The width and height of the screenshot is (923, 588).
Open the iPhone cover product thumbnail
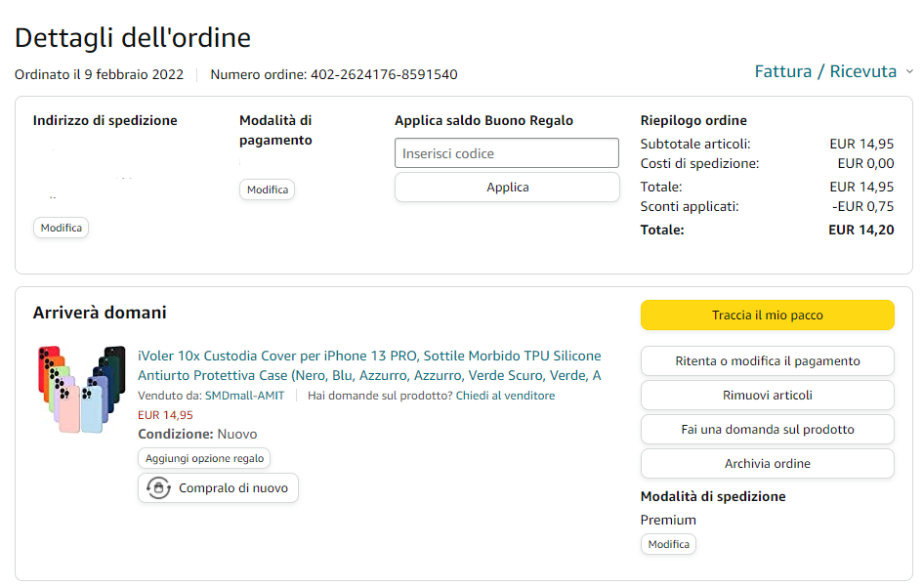coord(81,389)
